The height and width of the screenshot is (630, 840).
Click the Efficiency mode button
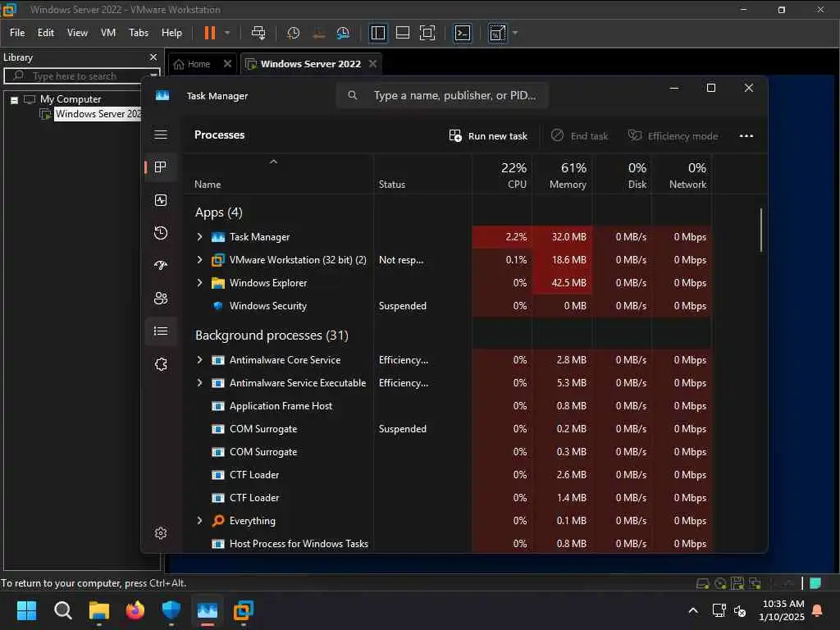click(x=673, y=136)
